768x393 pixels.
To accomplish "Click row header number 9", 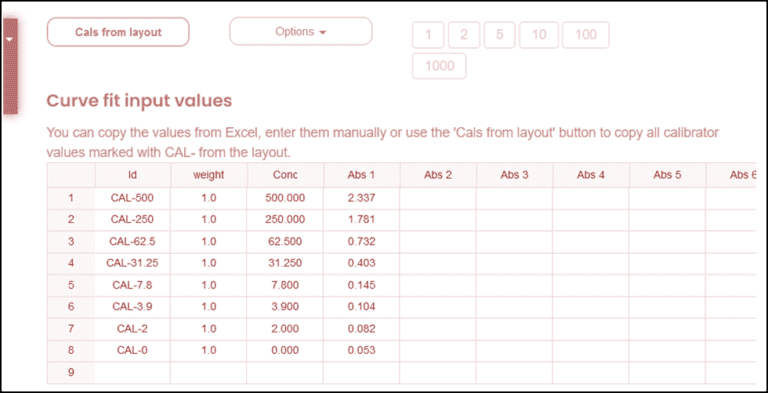I will click(71, 372).
